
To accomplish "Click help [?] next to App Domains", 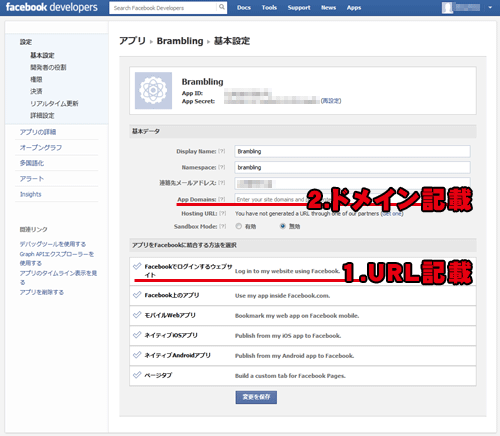I will pos(222,199).
